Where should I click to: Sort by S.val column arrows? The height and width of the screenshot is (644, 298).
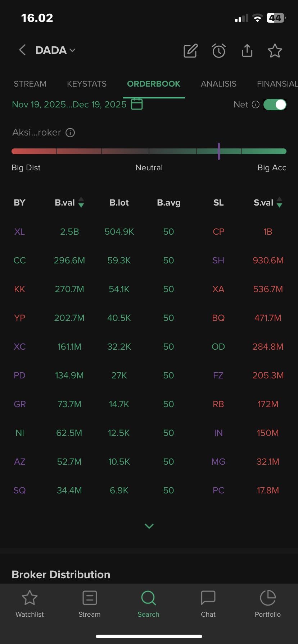[x=280, y=202]
